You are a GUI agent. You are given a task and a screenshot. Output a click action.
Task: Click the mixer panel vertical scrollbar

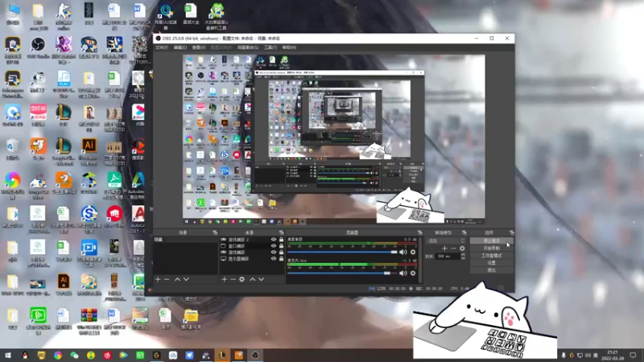tap(420, 259)
